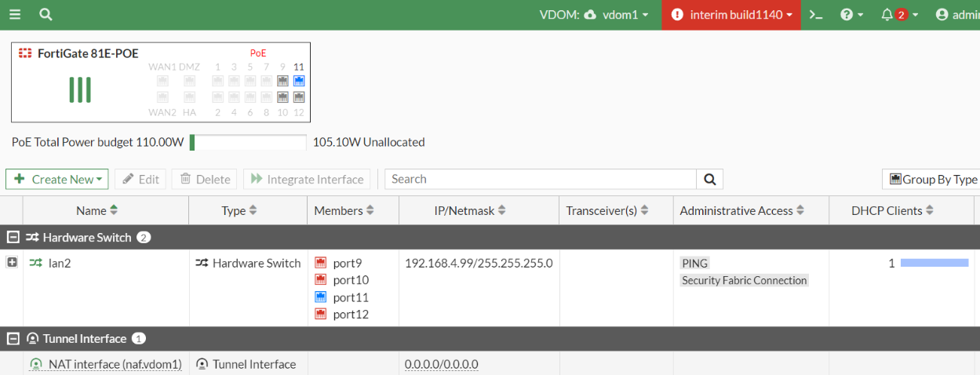The image size is (980, 375).
Task: Open the CLI console icon
Action: 816,15
